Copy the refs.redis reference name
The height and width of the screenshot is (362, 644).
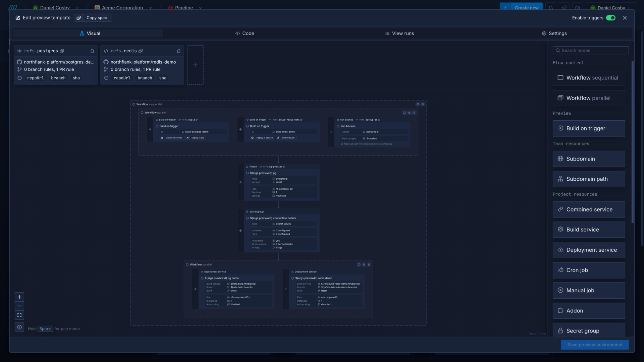click(141, 51)
